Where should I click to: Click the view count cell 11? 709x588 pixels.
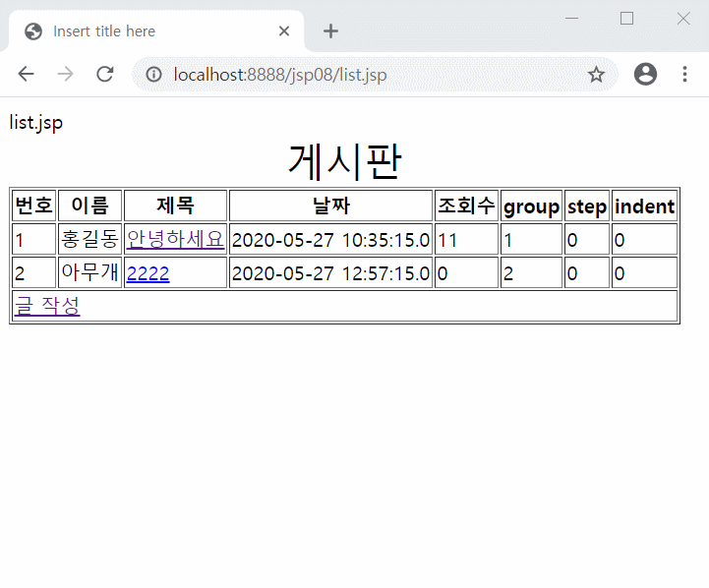(466, 240)
